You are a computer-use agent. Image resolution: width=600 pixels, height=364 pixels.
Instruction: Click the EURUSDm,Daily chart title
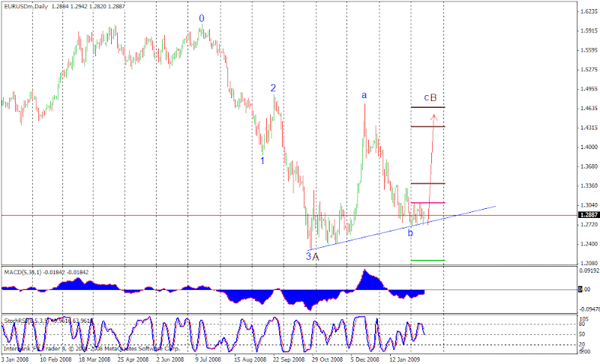(x=26, y=6)
